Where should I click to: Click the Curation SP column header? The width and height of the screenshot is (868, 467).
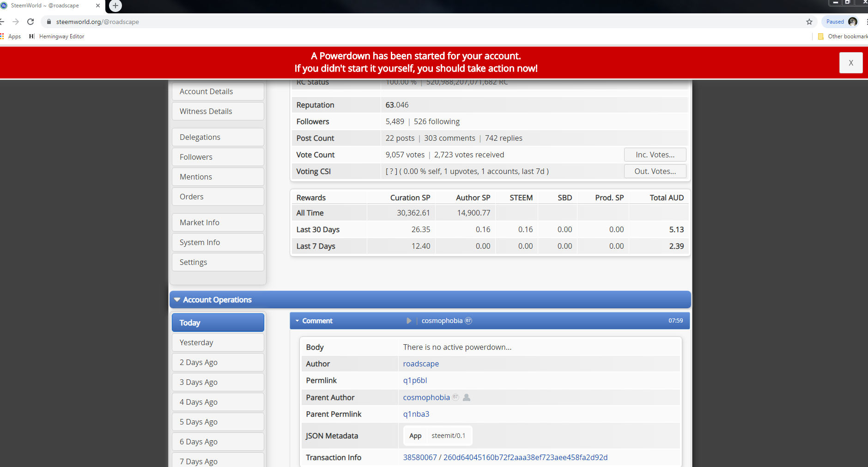coord(410,198)
